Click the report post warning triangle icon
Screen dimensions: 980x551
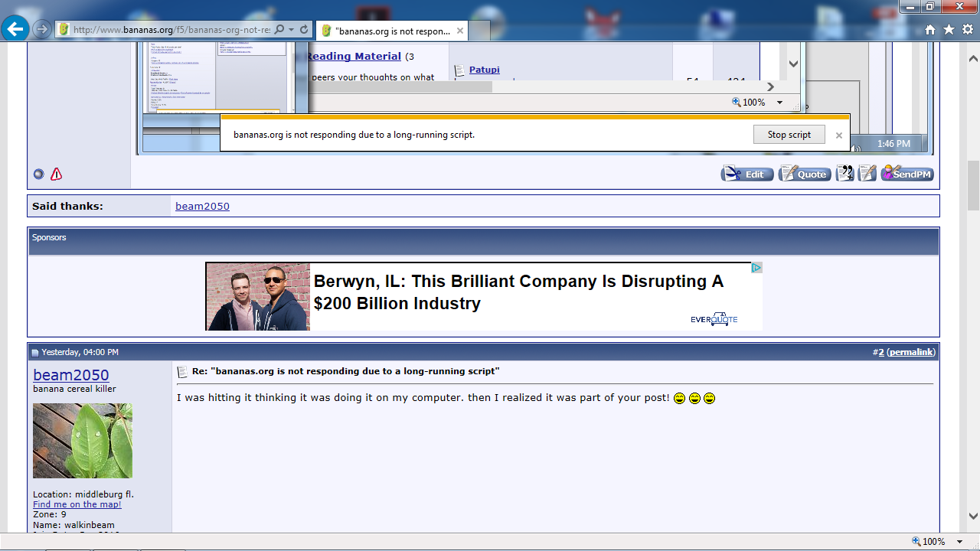(x=56, y=174)
